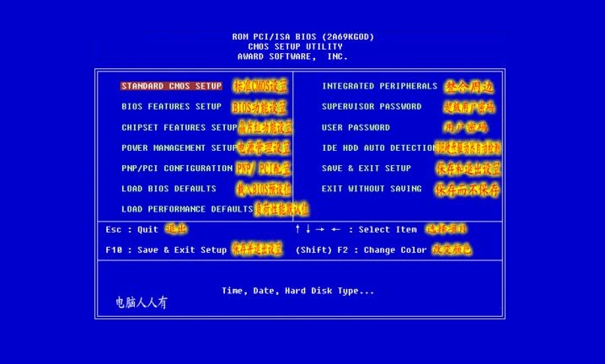The image size is (605, 364).
Task: Open IDE HDD AUTO DETECTION
Action: pos(379,147)
